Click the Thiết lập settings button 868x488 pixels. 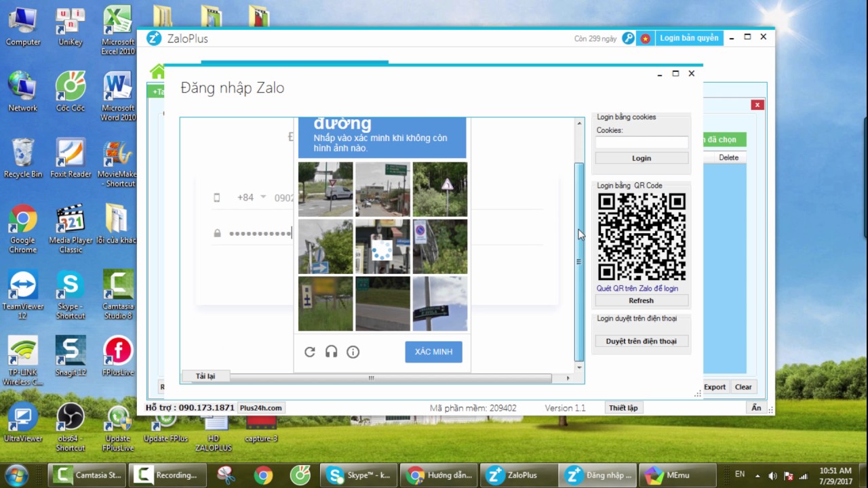click(x=623, y=408)
